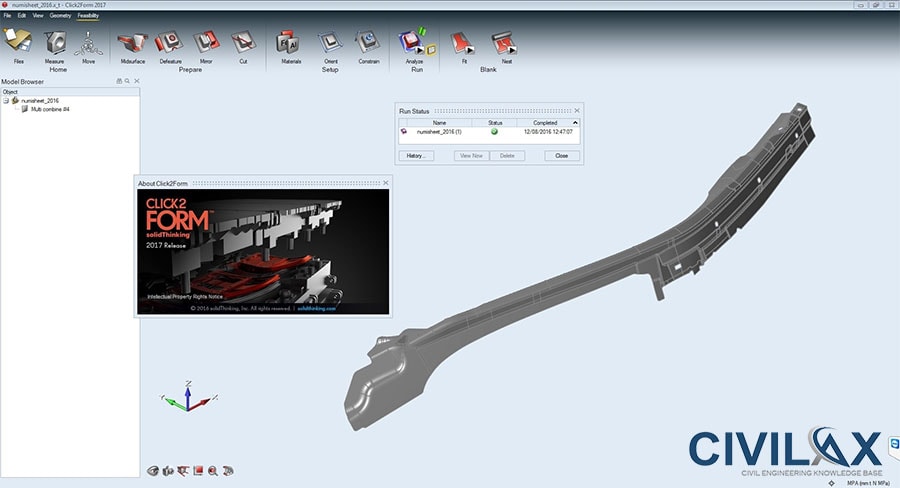This screenshot has height=488, width=900.
Task: Click Intellectual Property Rights Notice link
Action: [x=185, y=297]
